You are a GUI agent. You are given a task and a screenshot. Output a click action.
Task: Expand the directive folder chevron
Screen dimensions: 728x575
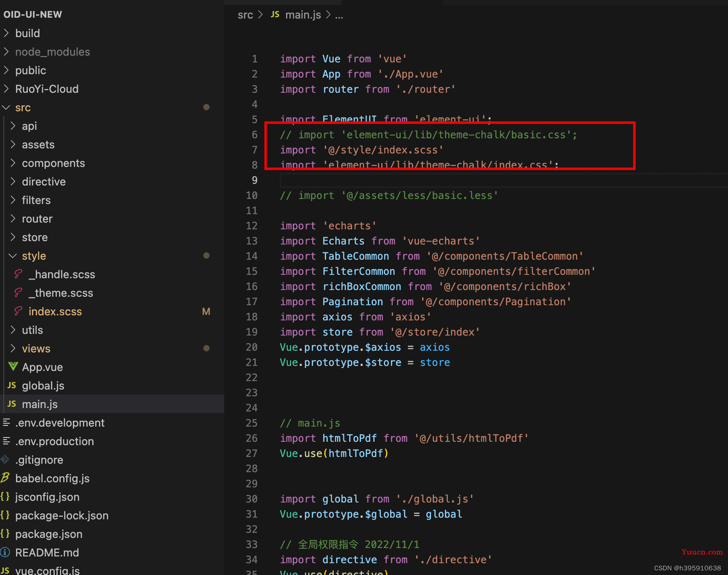[x=13, y=181]
